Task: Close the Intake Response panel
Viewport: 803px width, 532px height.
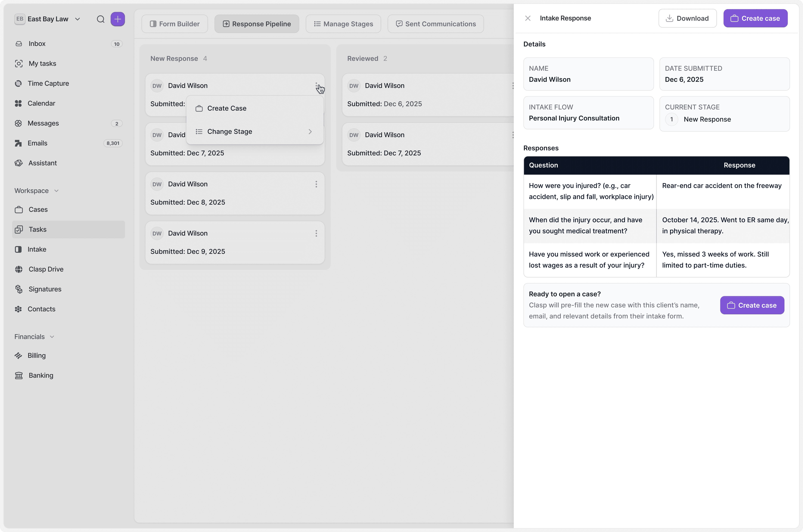Action: tap(528, 18)
